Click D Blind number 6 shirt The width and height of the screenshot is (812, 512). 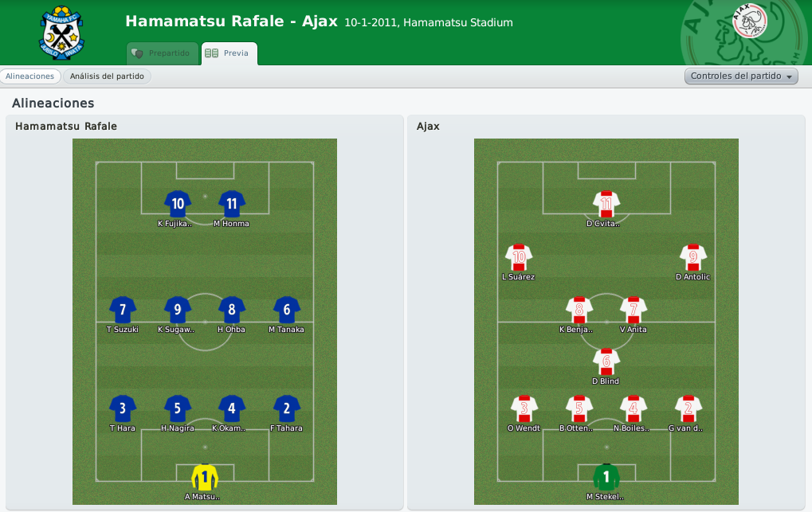(x=606, y=362)
